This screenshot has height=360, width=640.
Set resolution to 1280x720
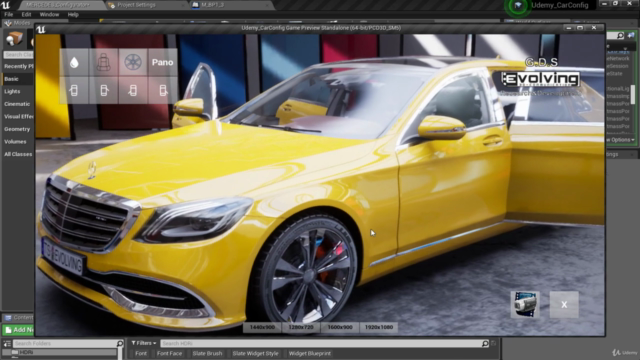[301, 327]
